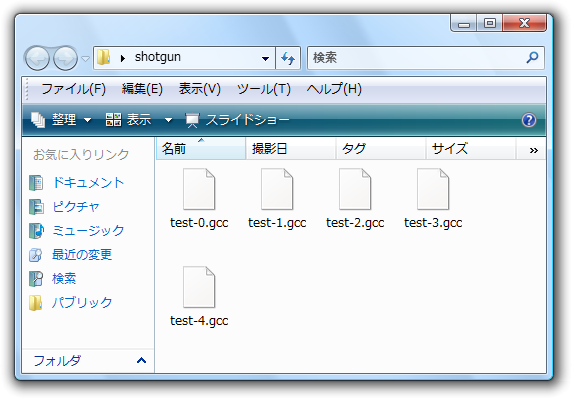Screen dimensions: 572x398
Task: Click the test-4.gcc file name label
Action: [199, 321]
